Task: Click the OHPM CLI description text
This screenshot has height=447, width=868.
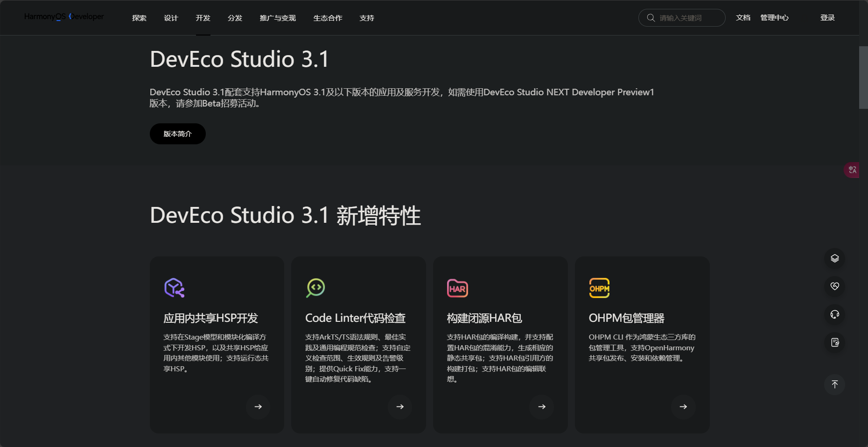Action: click(642, 348)
